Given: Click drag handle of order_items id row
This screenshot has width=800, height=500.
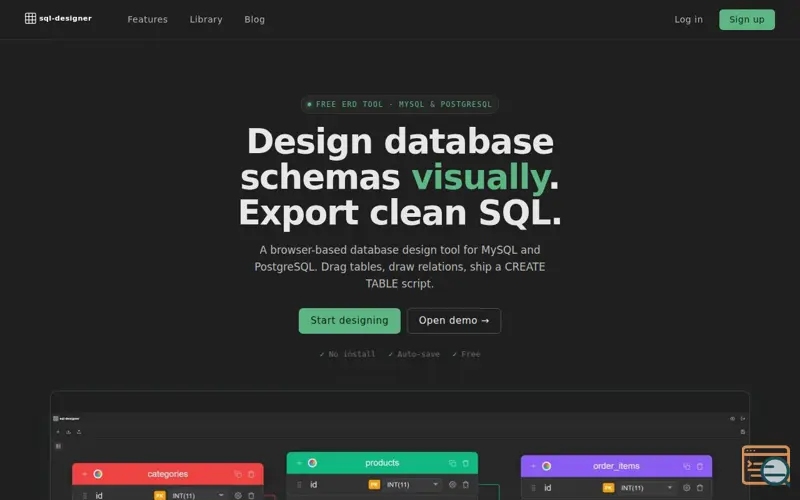Looking at the screenshot, I should pyautogui.click(x=534, y=488).
